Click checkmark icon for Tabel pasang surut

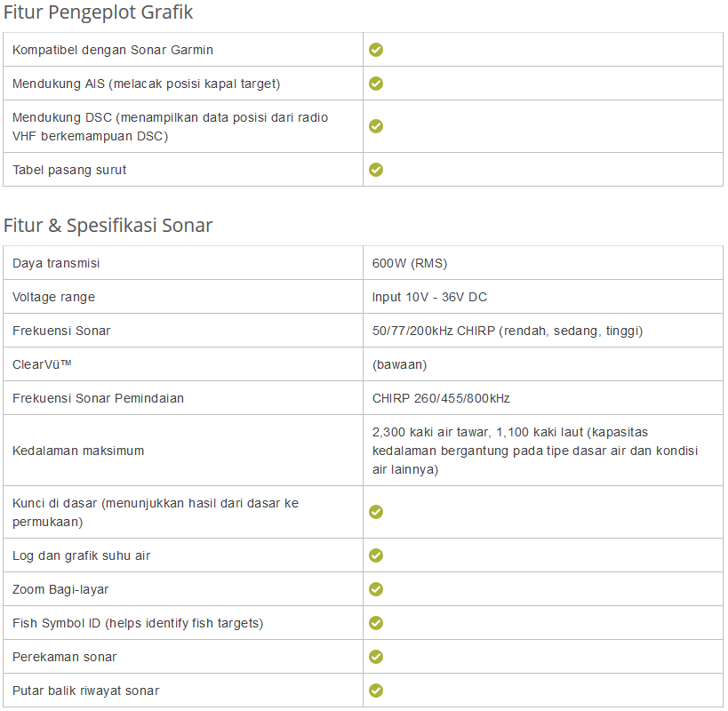click(x=376, y=170)
